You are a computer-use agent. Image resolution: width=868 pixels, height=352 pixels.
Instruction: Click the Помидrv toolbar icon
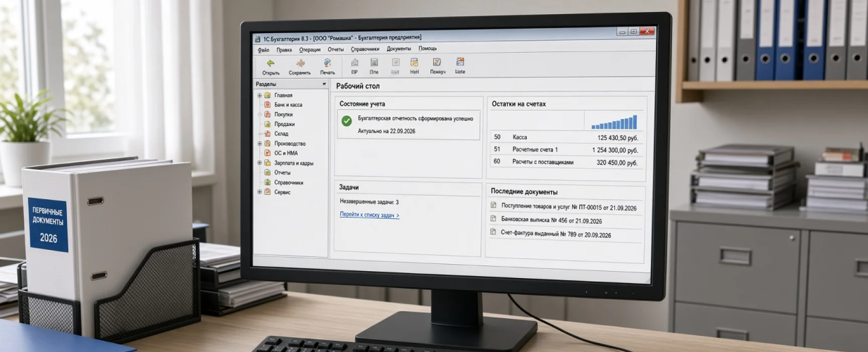tap(437, 63)
